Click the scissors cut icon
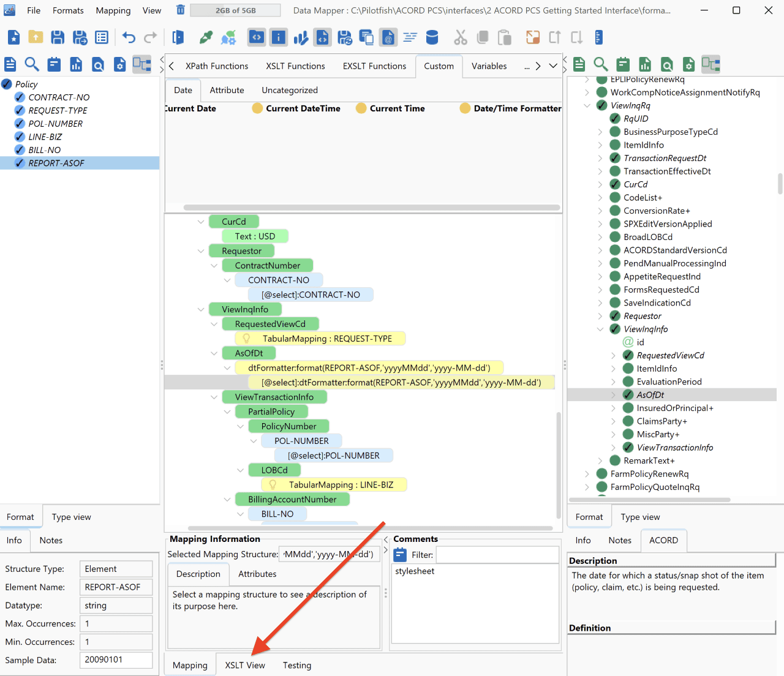The image size is (784, 676). [461, 37]
